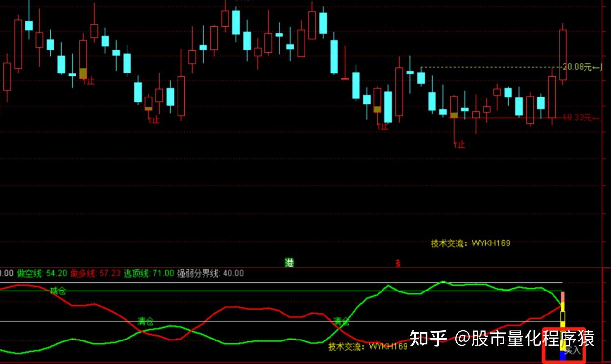Click the 减仓 signal label
611x364 pixels.
point(58,291)
